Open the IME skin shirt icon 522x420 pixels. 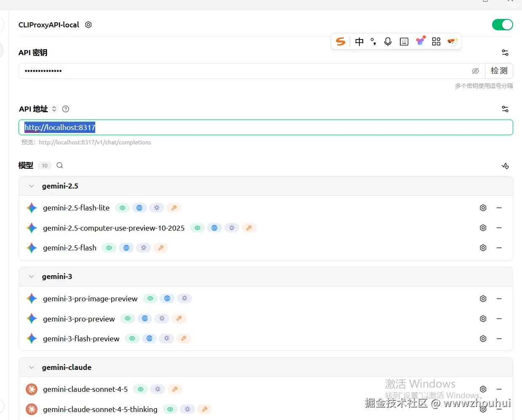coord(420,41)
